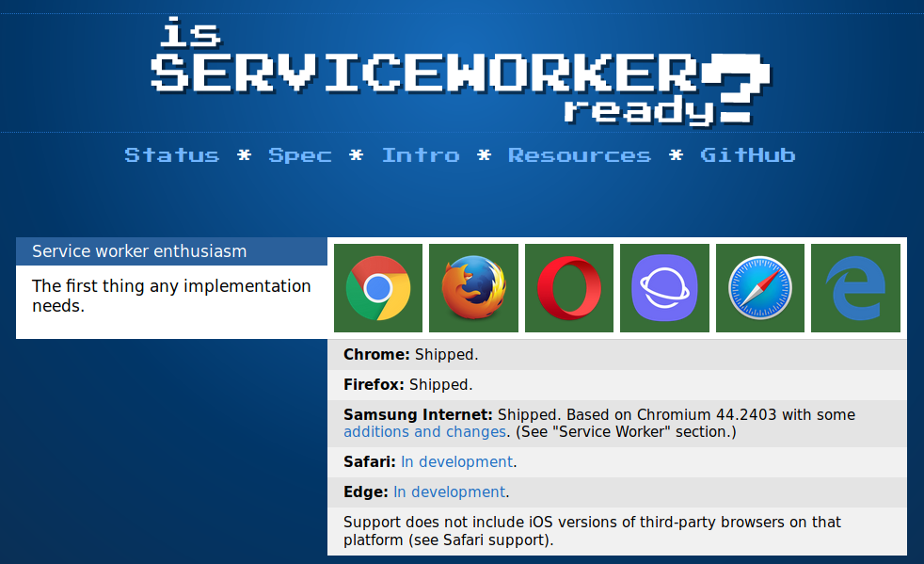Click the 'Samsung Internet:' label text
The height and width of the screenshot is (564, 924).
[418, 414]
